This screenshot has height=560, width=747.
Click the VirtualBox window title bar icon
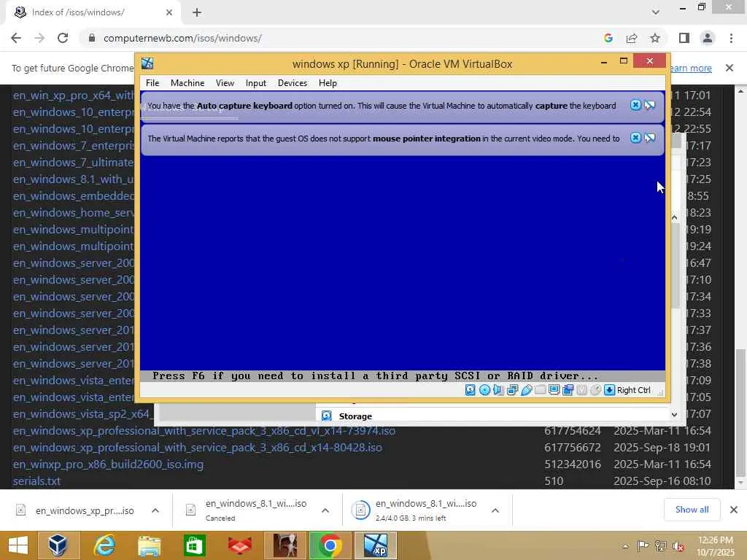coord(147,63)
